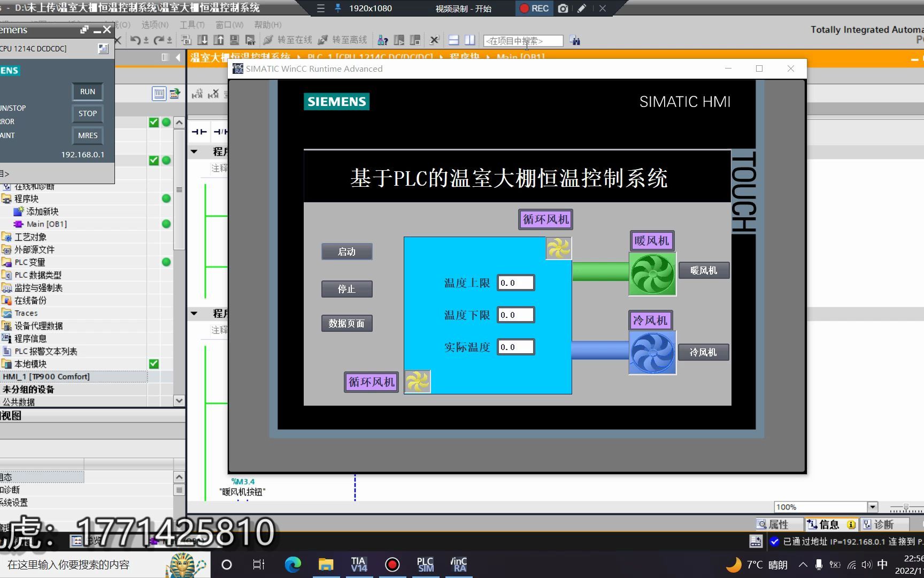Click the upper yellow circulation fan icon

(559, 248)
